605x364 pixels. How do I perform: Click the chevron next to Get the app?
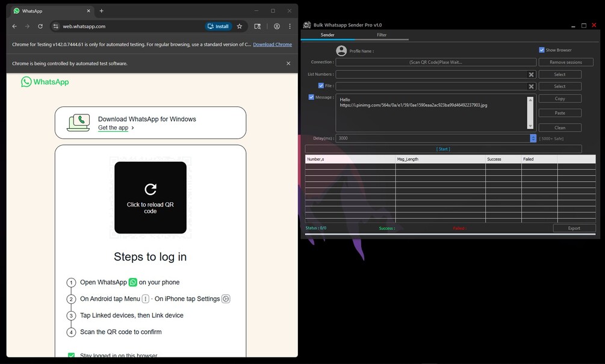[132, 128]
